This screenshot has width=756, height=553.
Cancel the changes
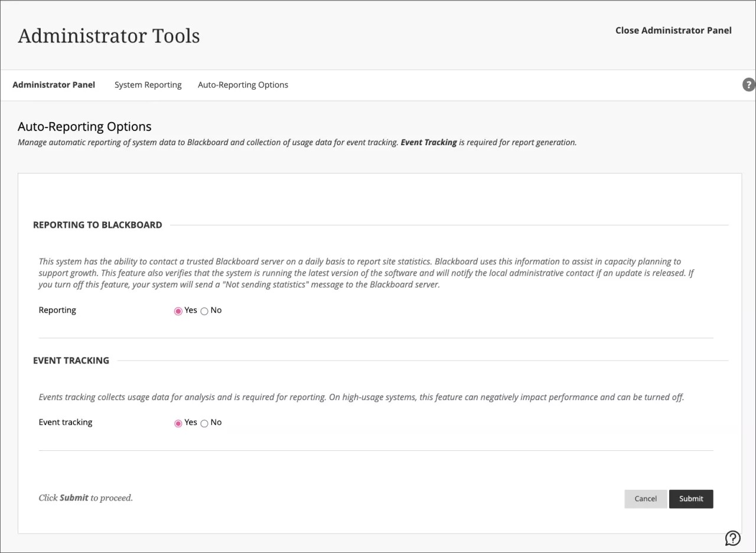(646, 499)
